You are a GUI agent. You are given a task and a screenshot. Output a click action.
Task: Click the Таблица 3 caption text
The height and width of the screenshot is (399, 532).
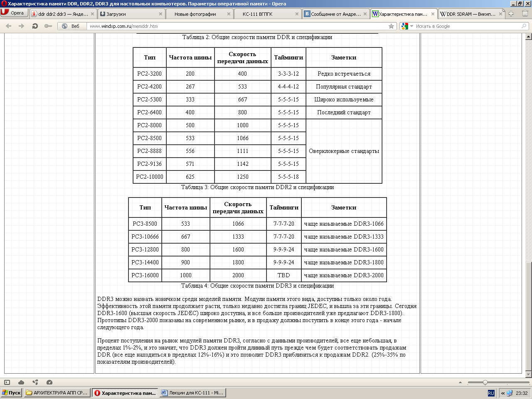pyautogui.click(x=258, y=187)
